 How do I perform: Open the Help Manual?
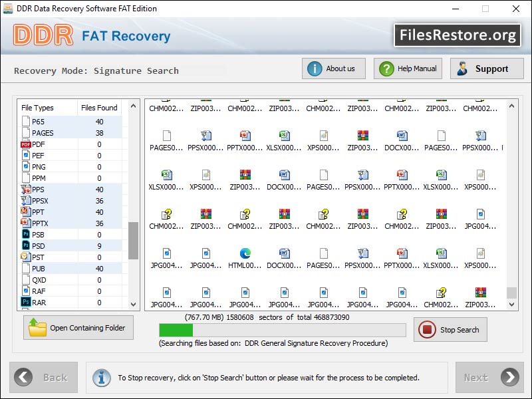click(x=407, y=68)
